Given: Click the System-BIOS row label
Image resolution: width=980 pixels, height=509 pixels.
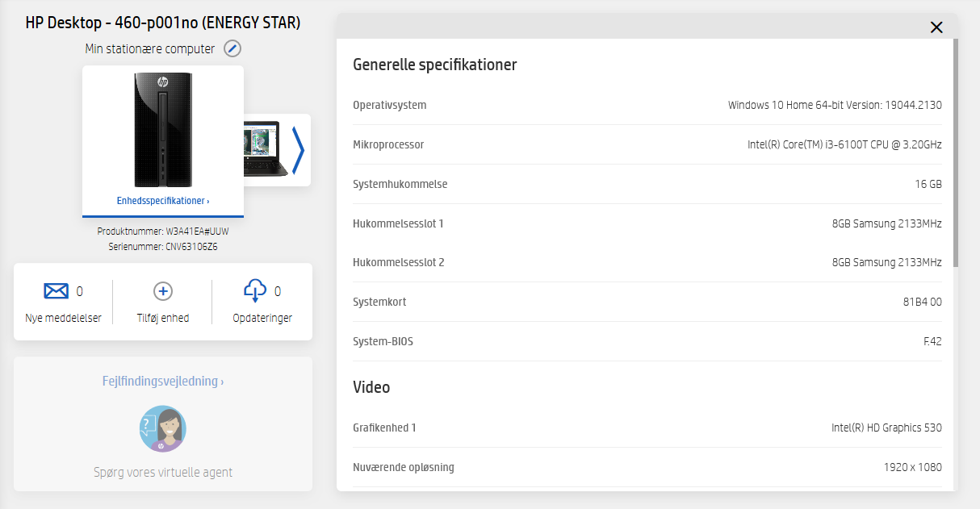Looking at the screenshot, I should pos(383,341).
